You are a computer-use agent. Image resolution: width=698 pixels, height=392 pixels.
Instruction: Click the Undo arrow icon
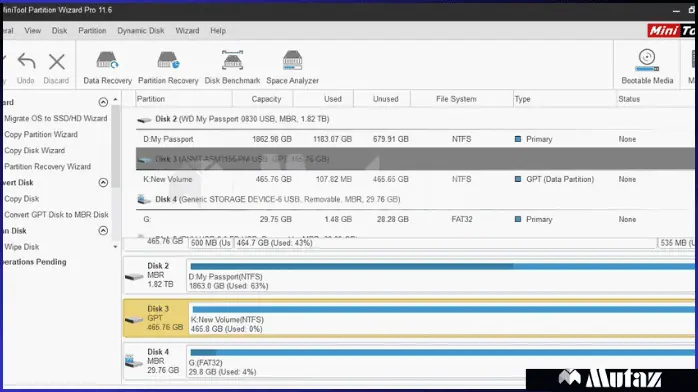26,61
